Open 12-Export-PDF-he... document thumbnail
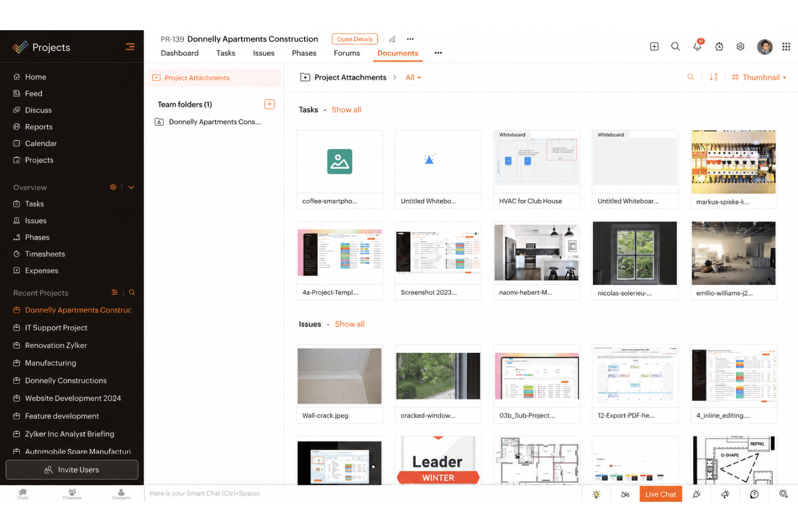 click(635, 384)
